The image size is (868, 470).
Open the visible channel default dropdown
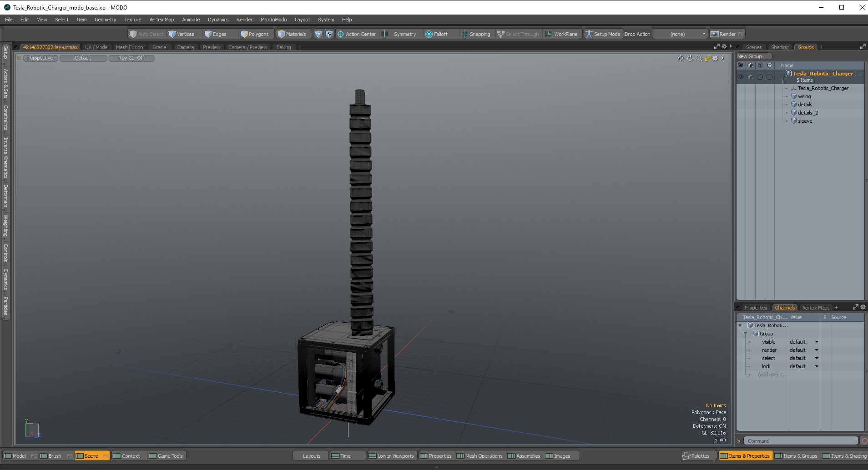pos(804,342)
